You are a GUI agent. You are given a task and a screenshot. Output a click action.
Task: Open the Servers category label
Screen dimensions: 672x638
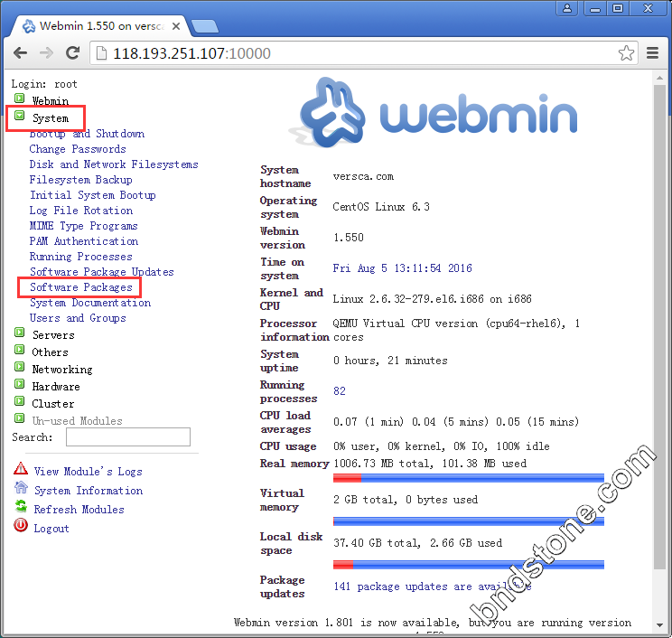pyautogui.click(x=53, y=335)
